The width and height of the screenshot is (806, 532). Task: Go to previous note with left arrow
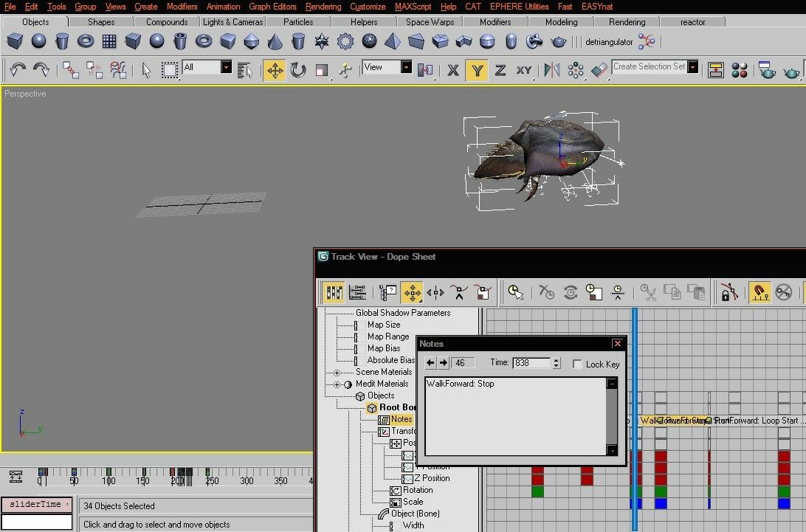tap(431, 363)
